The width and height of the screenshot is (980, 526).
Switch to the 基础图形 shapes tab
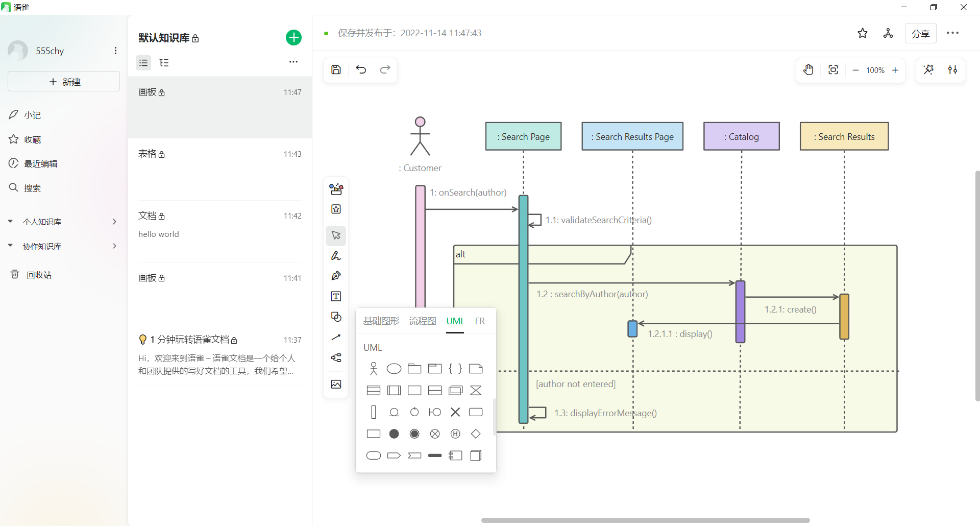(381, 321)
